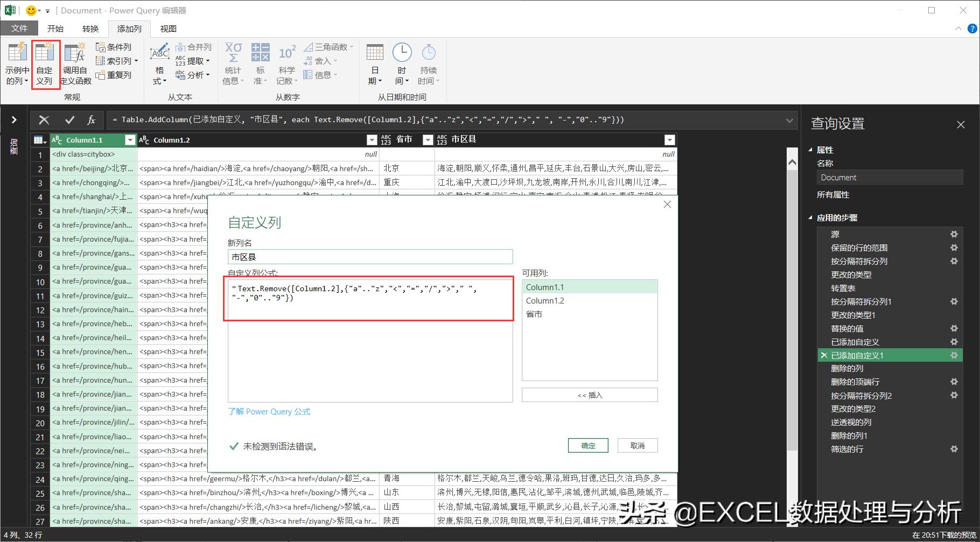Switch to the 转换 ribbon tab
The image size is (980, 542).
90,29
